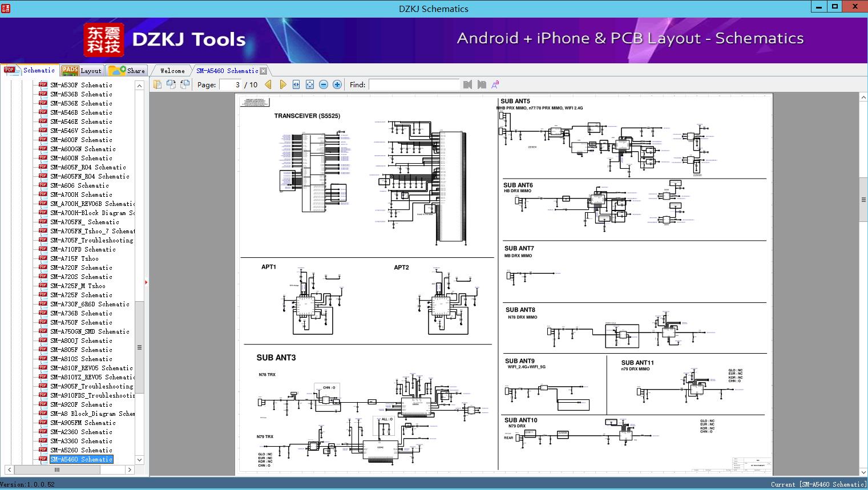
Task: Click the tree panel scroll up arrow
Action: [139, 86]
